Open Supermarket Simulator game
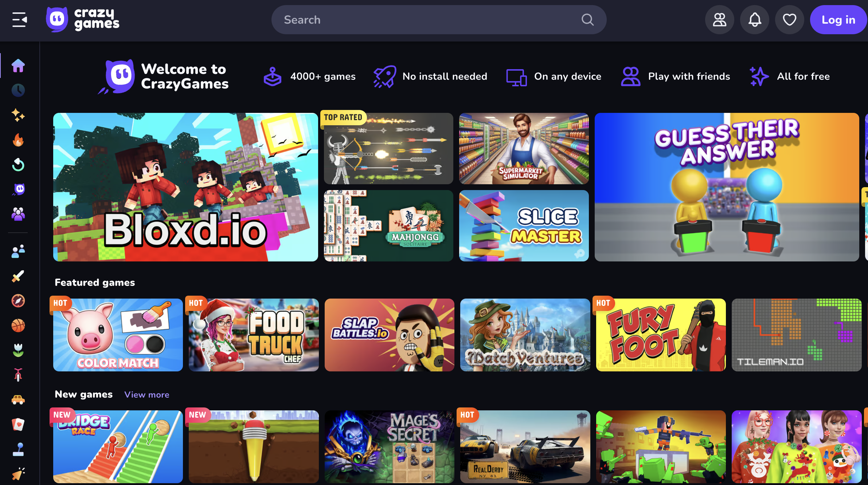Screen dimensions: 868x485 (x=524, y=149)
